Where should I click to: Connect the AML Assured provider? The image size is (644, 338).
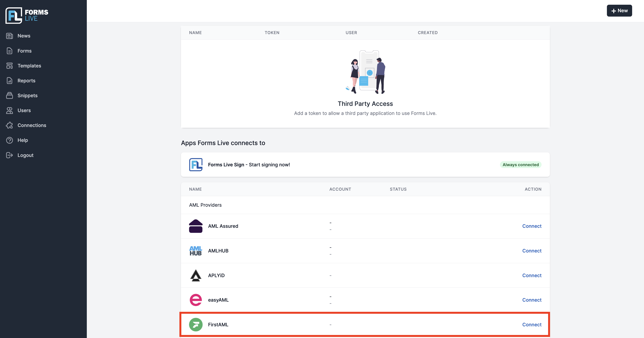pos(532,226)
